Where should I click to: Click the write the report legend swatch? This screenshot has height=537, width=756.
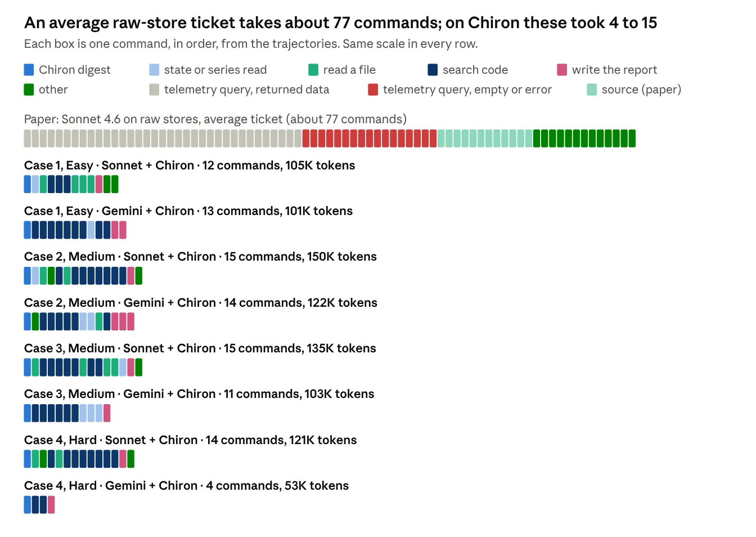coord(562,70)
